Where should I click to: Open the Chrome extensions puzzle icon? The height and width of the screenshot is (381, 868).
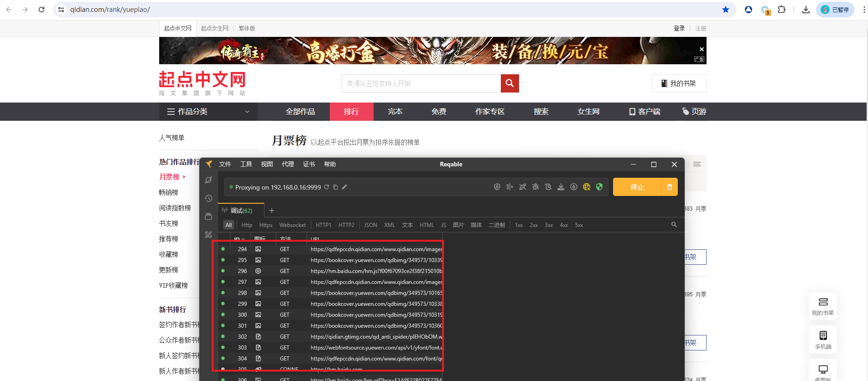(782, 10)
